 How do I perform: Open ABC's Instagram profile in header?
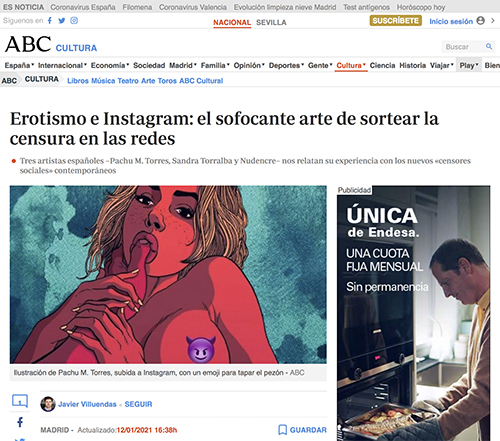(74, 21)
